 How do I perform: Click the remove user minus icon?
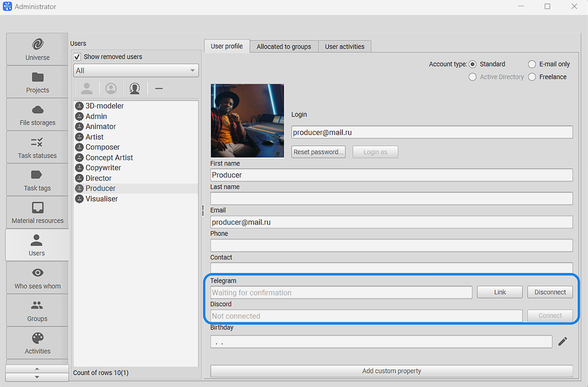[x=159, y=89]
